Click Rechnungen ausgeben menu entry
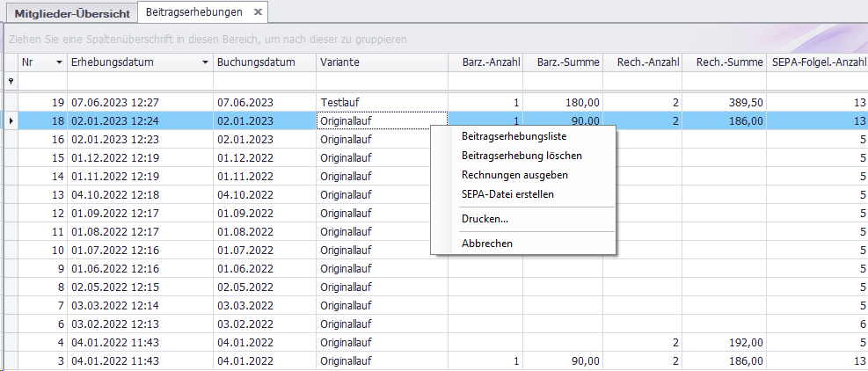This screenshot has height=371, width=868. 514,175
